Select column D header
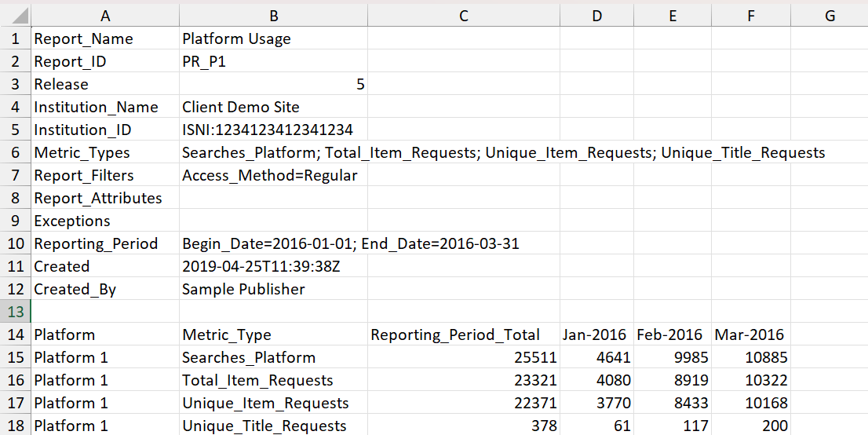868x435 pixels. (x=596, y=16)
